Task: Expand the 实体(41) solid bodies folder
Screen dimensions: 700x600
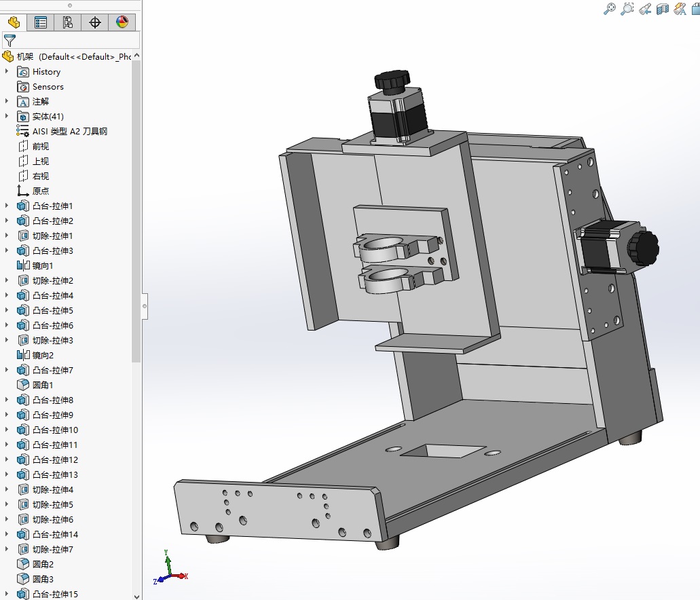Action: pos(7,116)
